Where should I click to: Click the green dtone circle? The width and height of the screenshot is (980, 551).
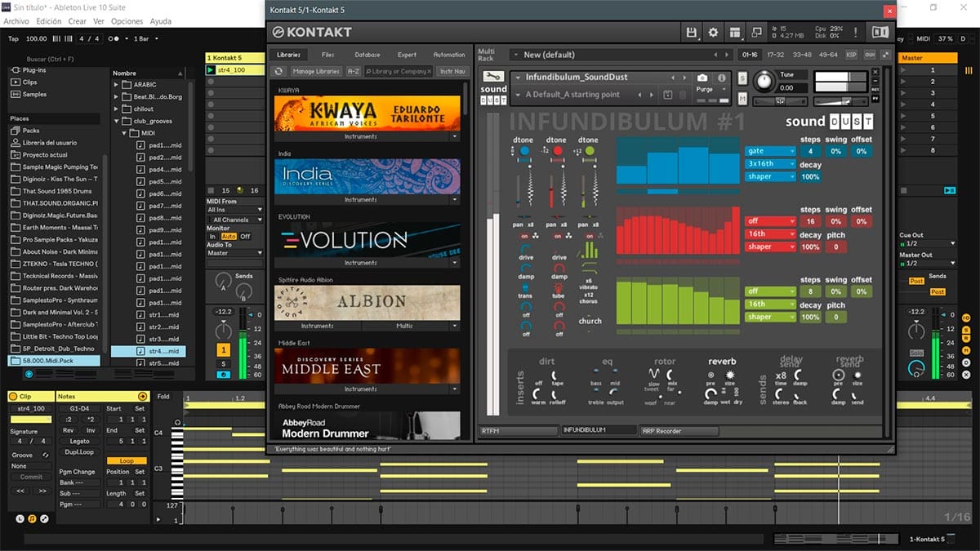click(590, 151)
